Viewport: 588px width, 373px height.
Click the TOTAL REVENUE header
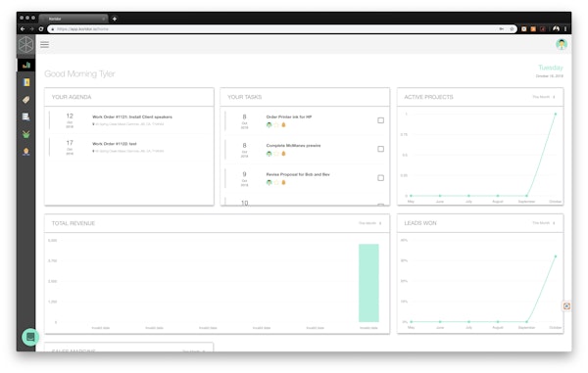[x=73, y=223]
